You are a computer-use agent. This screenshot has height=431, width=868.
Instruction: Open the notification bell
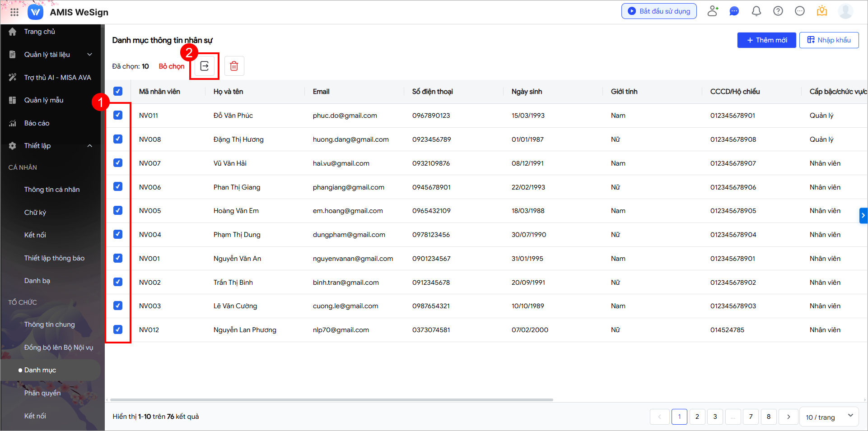tap(756, 11)
